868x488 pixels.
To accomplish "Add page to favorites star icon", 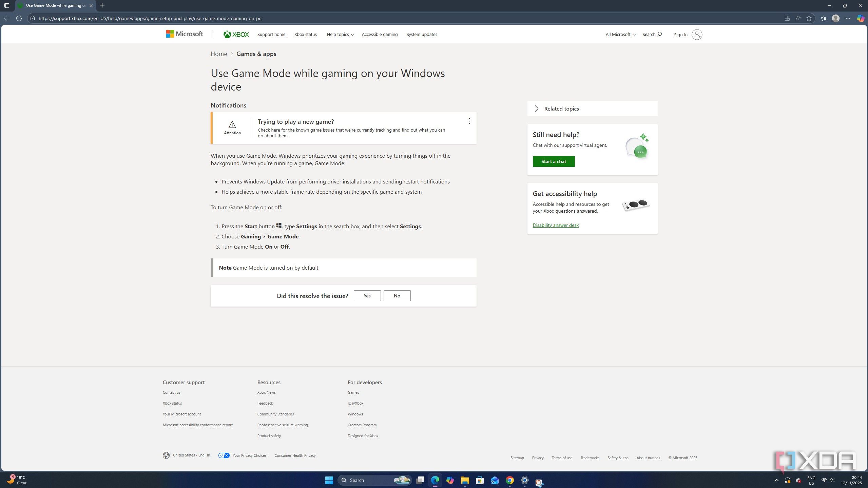I will pyautogui.click(x=809, y=18).
